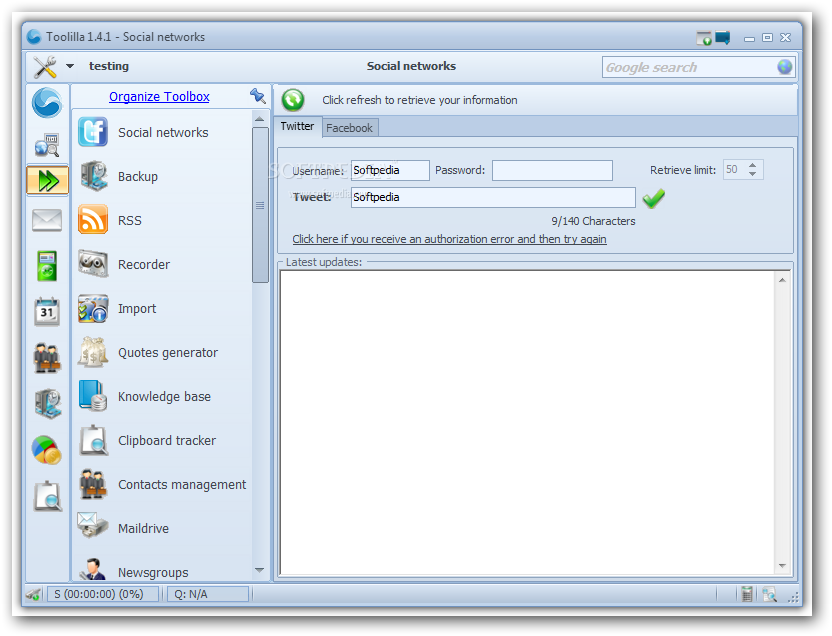The width and height of the screenshot is (832, 636).
Task: Click the status bar speaker icon at left
Action: coord(34,594)
